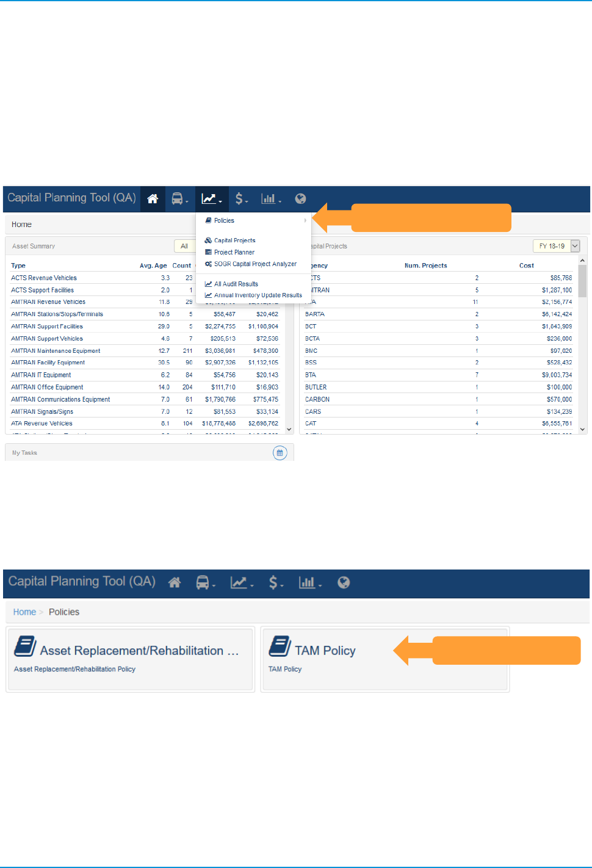Click the Avg. Age column header
This screenshot has width=592, height=868.
pos(153,266)
